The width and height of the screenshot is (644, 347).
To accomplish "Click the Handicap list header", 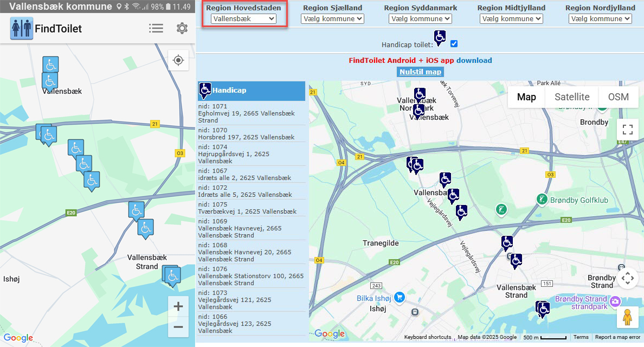I will tap(252, 91).
